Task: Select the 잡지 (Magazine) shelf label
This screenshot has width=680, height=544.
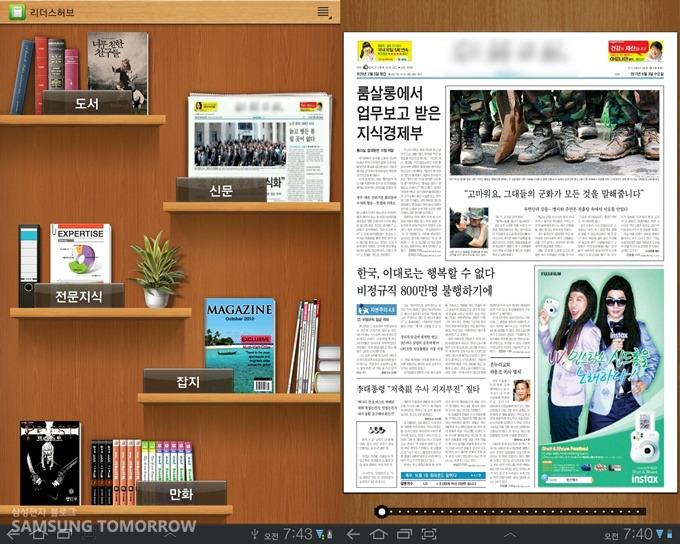Action: [188, 381]
